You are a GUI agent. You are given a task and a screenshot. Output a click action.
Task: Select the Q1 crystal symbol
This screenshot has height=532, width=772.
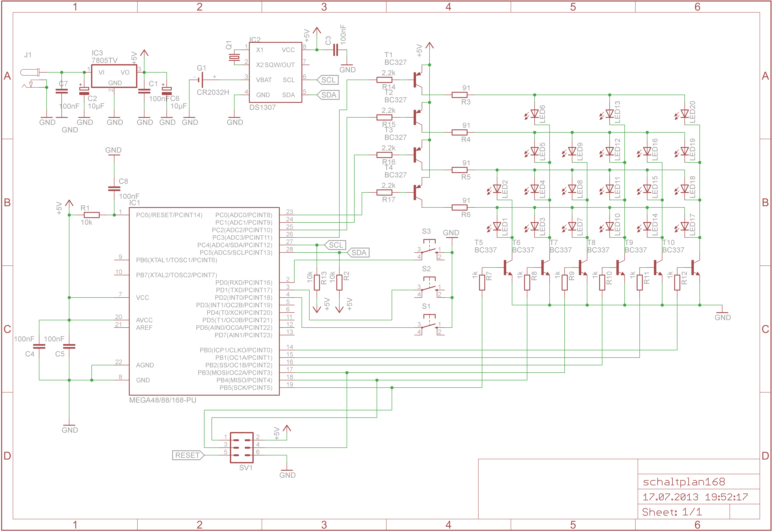(234, 57)
